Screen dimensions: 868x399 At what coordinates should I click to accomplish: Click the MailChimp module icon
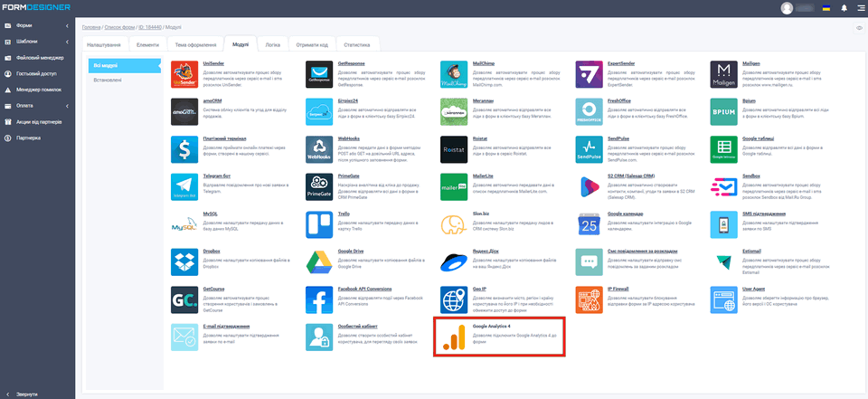(x=454, y=75)
